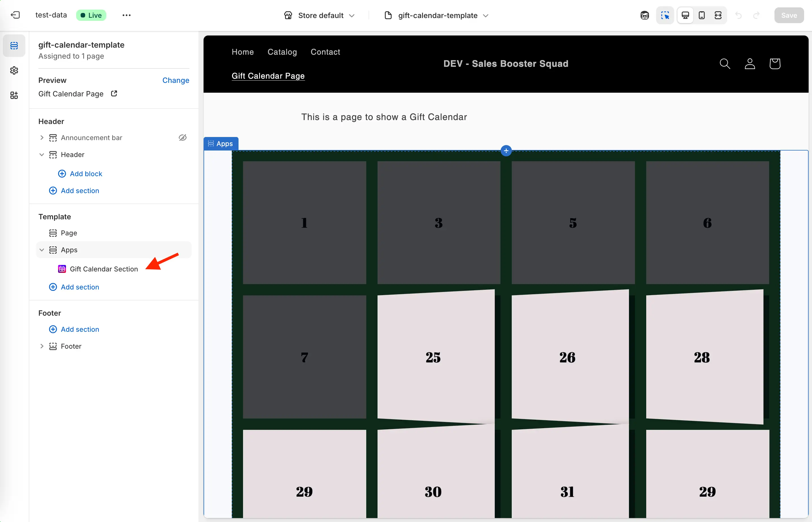
Task: Switch to fullscreen width preview
Action: pyautogui.click(x=718, y=15)
